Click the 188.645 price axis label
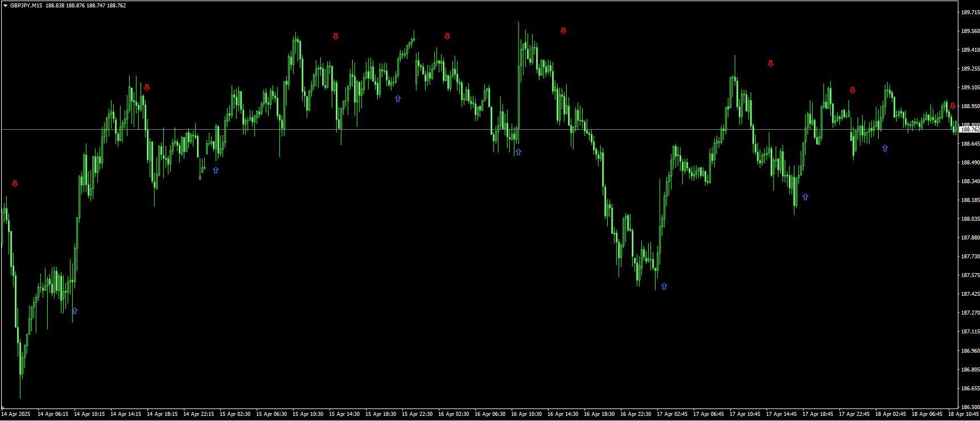 pyautogui.click(x=970, y=144)
